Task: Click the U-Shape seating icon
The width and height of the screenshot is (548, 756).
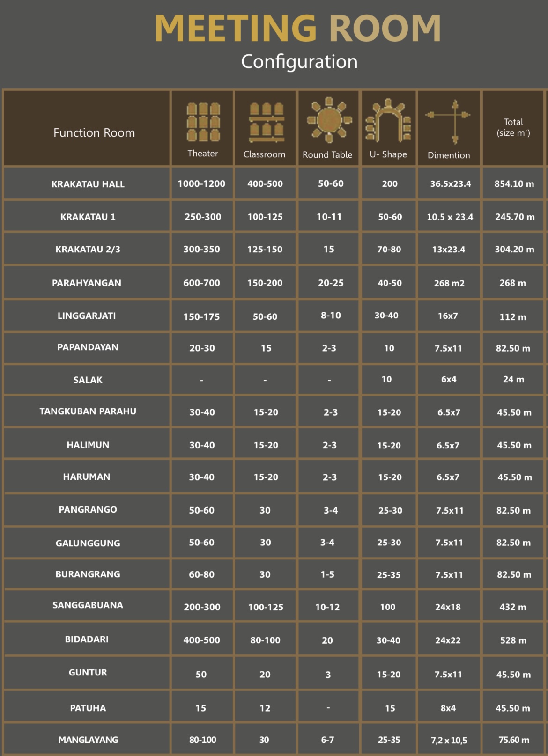Action: tap(388, 120)
